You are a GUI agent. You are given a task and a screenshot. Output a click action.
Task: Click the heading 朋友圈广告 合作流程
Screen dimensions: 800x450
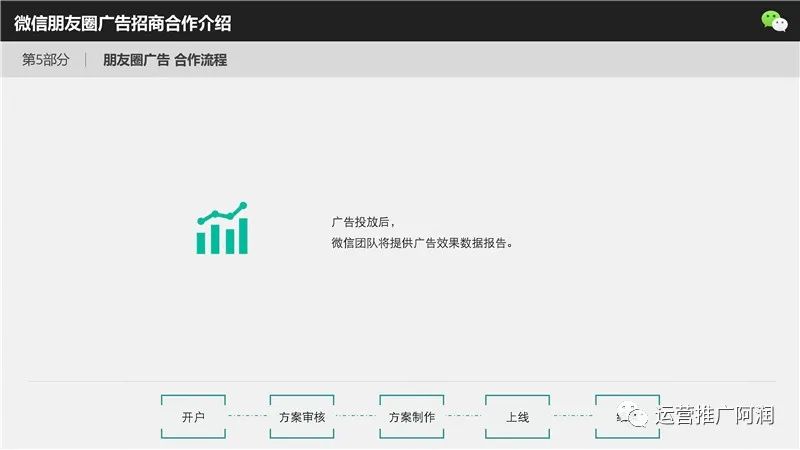pyautogui.click(x=165, y=60)
